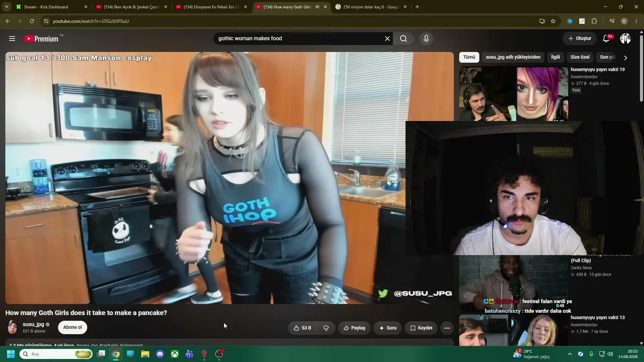Viewport: 644px width, 362px height.
Task: Mute the tab playing goth girls video
Action: [317, 7]
